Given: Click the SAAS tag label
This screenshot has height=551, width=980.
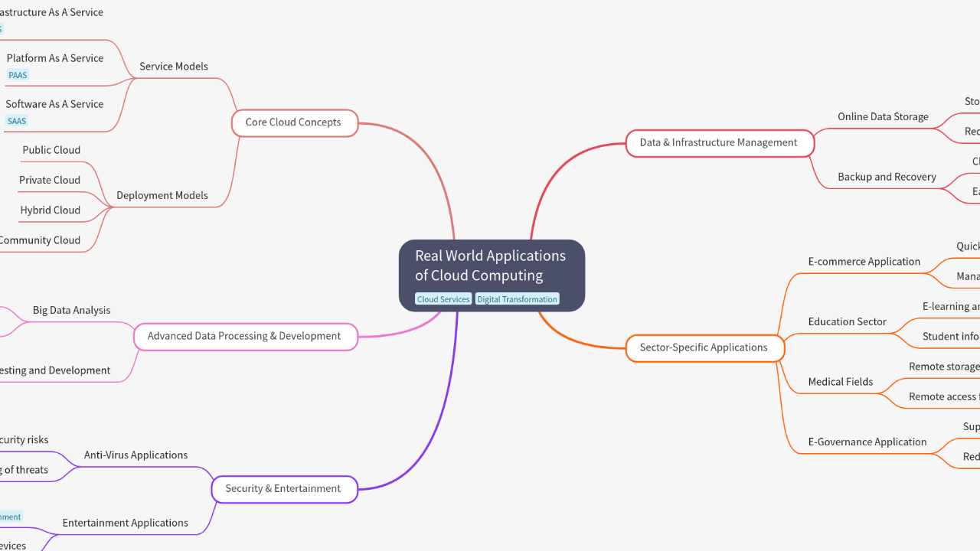Looking at the screenshot, I should (x=17, y=121).
